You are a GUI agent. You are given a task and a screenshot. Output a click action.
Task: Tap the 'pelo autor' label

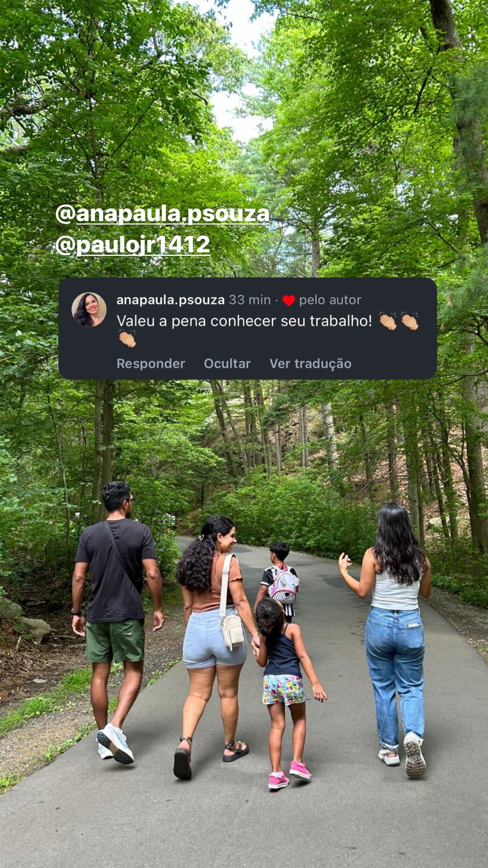330,300
